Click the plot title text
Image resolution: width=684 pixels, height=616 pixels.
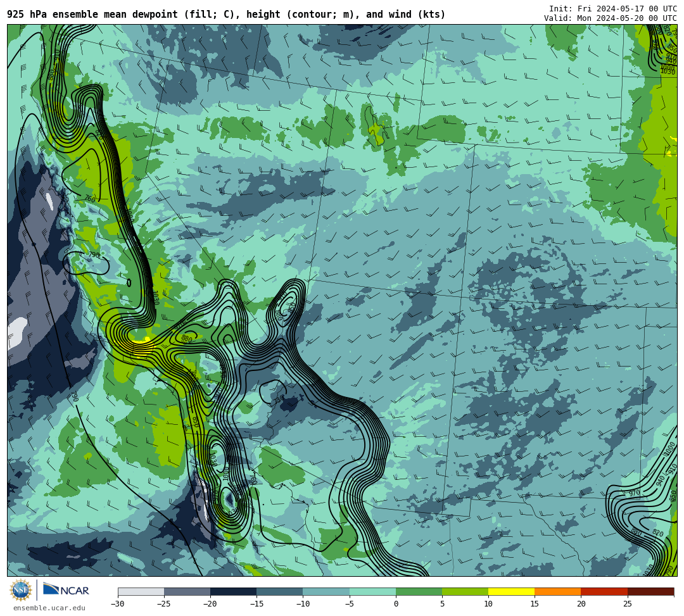tap(226, 15)
